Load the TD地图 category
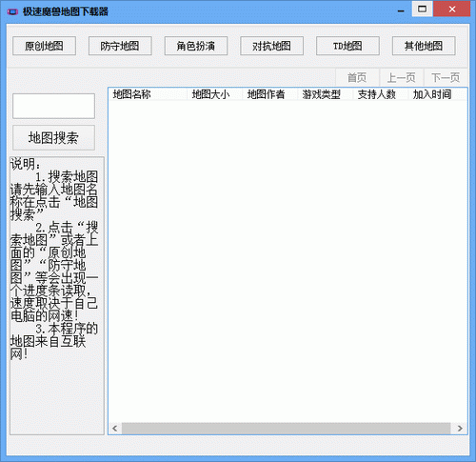 (347, 46)
